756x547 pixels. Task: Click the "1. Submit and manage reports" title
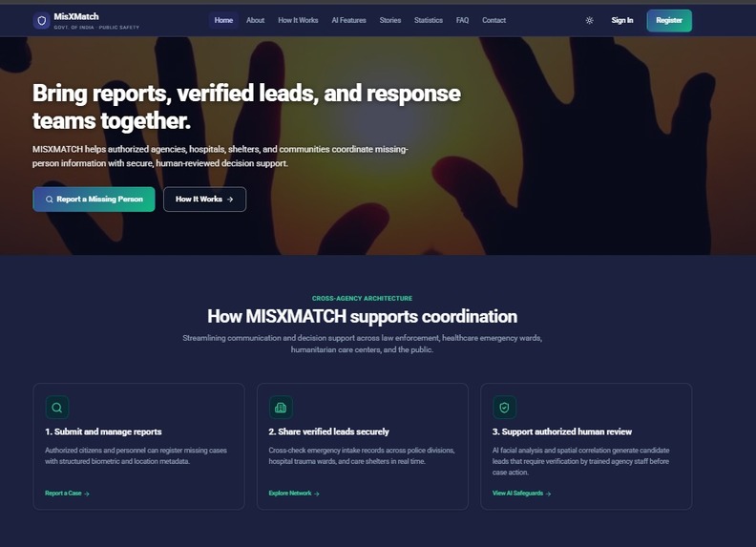(x=103, y=431)
